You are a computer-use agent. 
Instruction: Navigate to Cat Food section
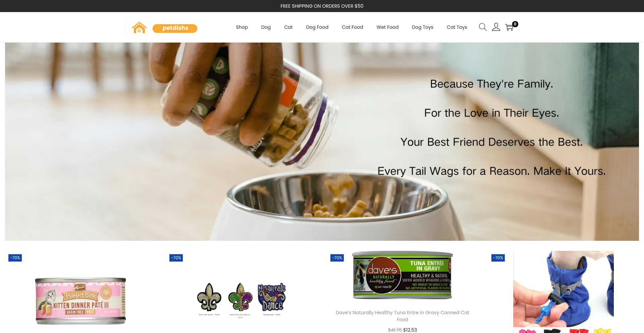pos(353,27)
